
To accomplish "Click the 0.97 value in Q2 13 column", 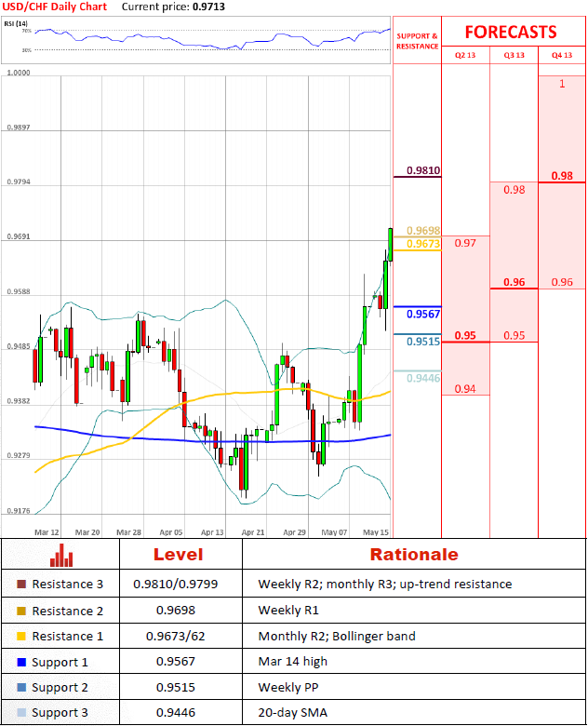I will [x=465, y=243].
